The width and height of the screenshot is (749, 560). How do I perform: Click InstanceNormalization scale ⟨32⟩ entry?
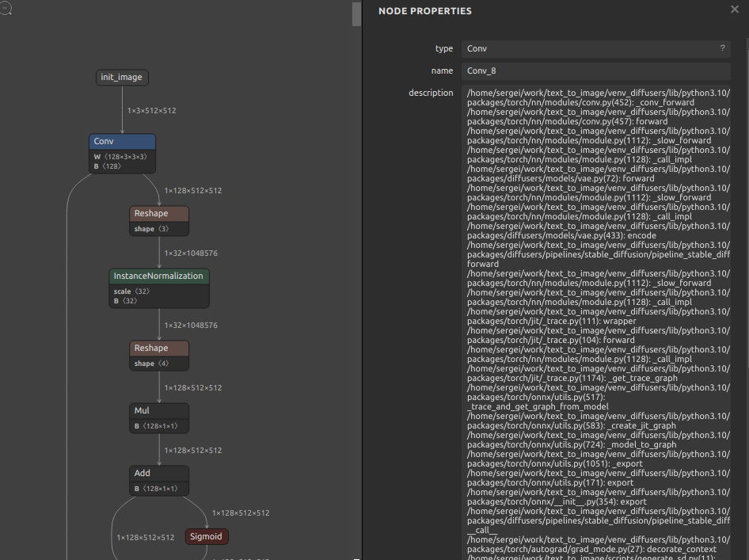click(x=131, y=291)
